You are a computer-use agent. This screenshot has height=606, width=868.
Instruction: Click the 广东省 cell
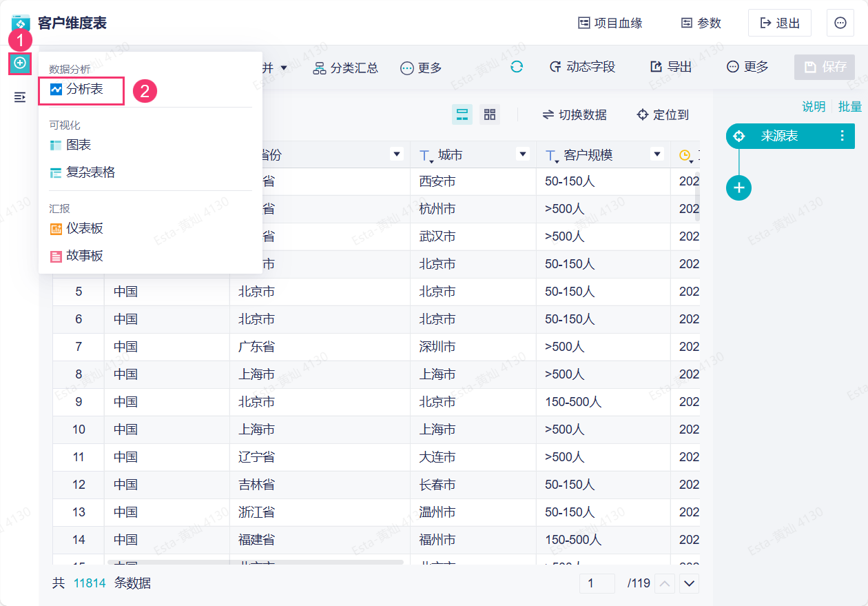(x=320, y=347)
